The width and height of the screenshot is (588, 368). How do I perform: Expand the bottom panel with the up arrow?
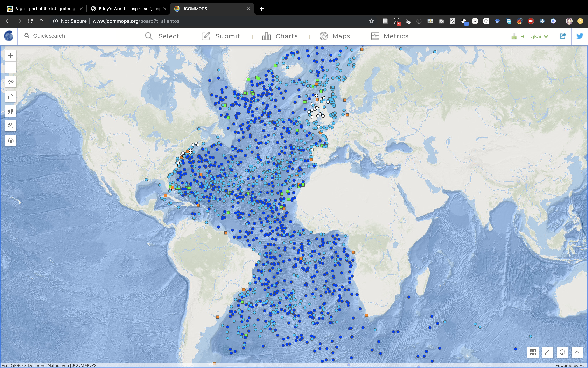click(x=577, y=352)
